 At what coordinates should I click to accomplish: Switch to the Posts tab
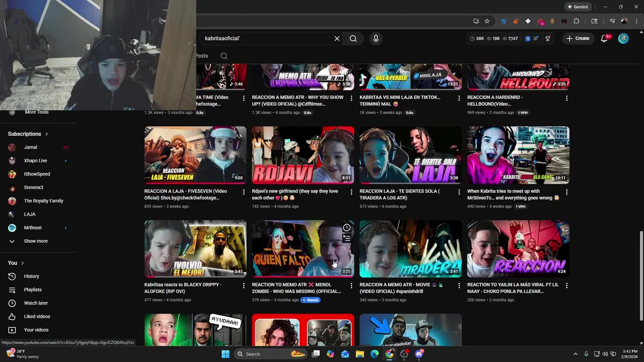click(202, 56)
